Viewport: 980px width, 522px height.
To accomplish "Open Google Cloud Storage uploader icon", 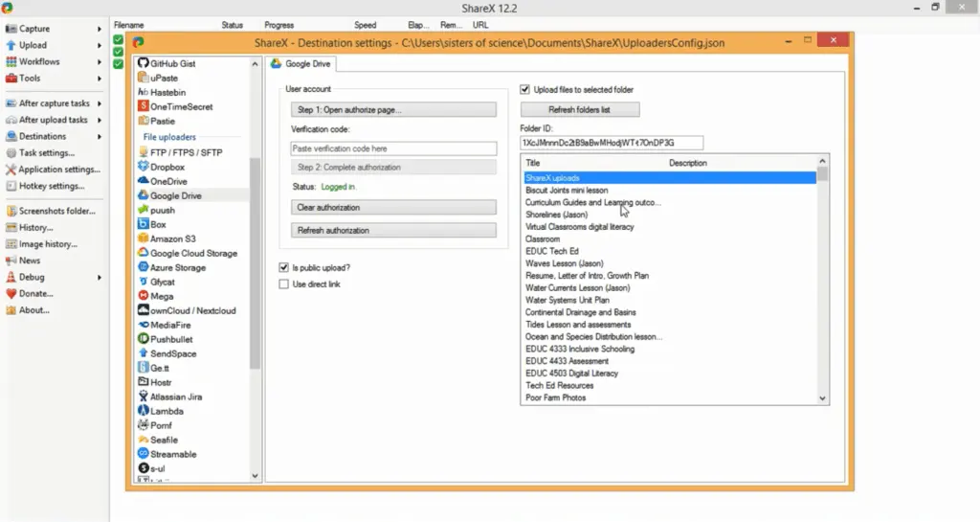I will click(x=144, y=253).
